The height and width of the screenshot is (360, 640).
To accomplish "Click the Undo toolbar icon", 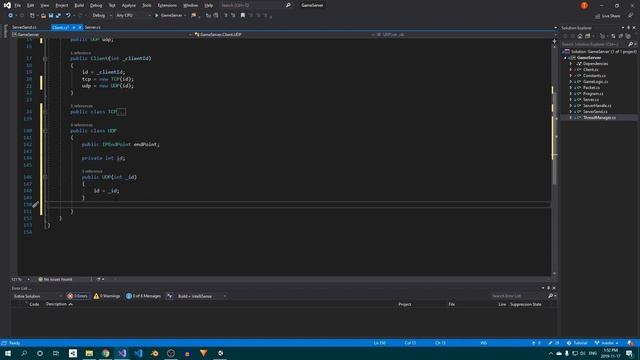I will coord(68,16).
